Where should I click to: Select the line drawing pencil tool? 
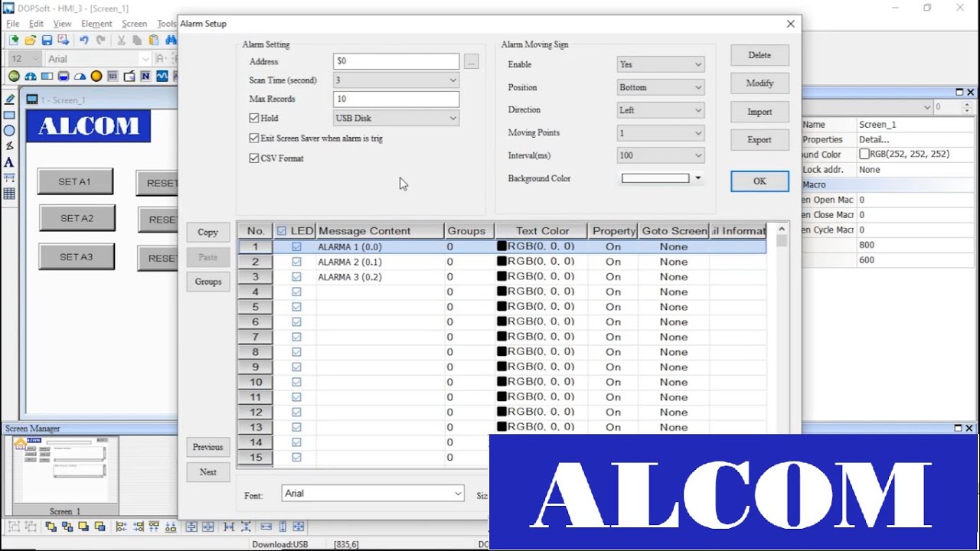9,99
